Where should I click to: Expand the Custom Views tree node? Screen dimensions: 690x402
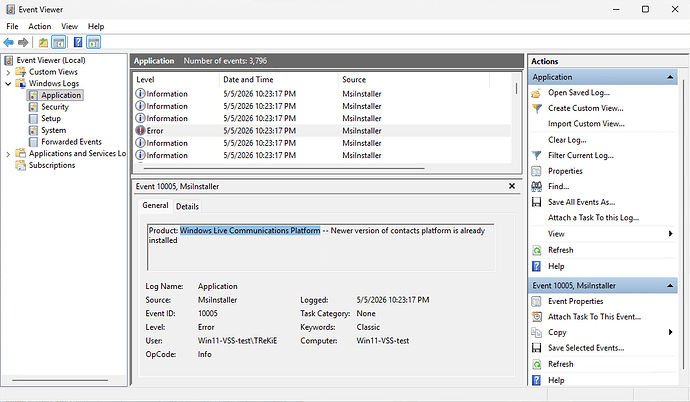tap(8, 72)
